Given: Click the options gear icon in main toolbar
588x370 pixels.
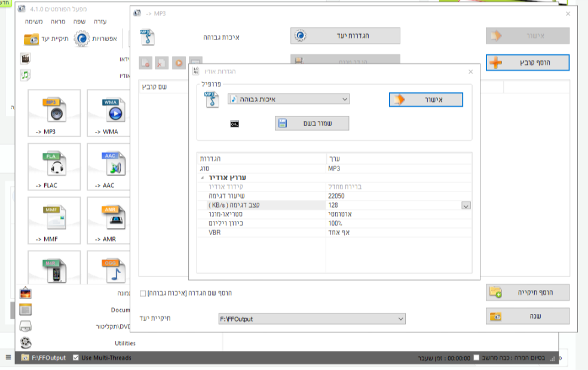Looking at the screenshot, I should (x=81, y=39).
